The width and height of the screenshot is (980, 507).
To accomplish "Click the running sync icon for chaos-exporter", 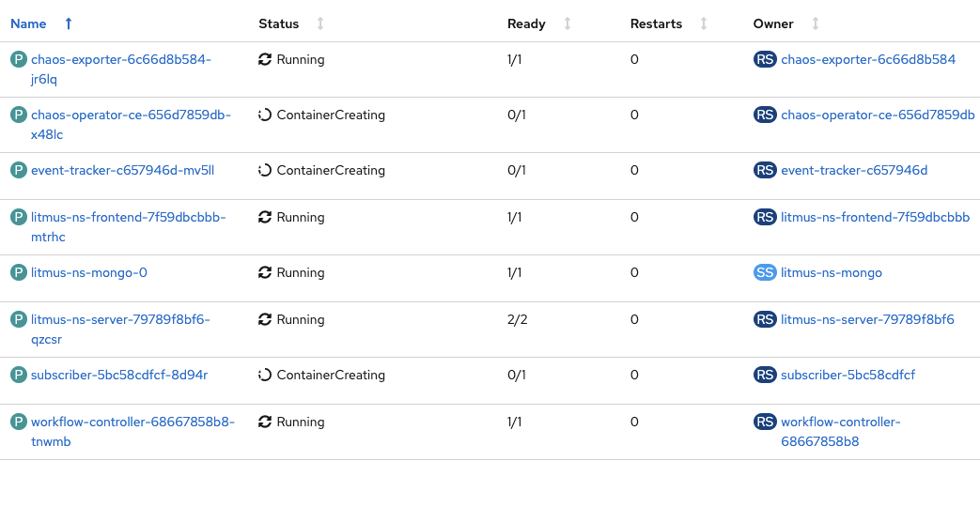I will [265, 59].
